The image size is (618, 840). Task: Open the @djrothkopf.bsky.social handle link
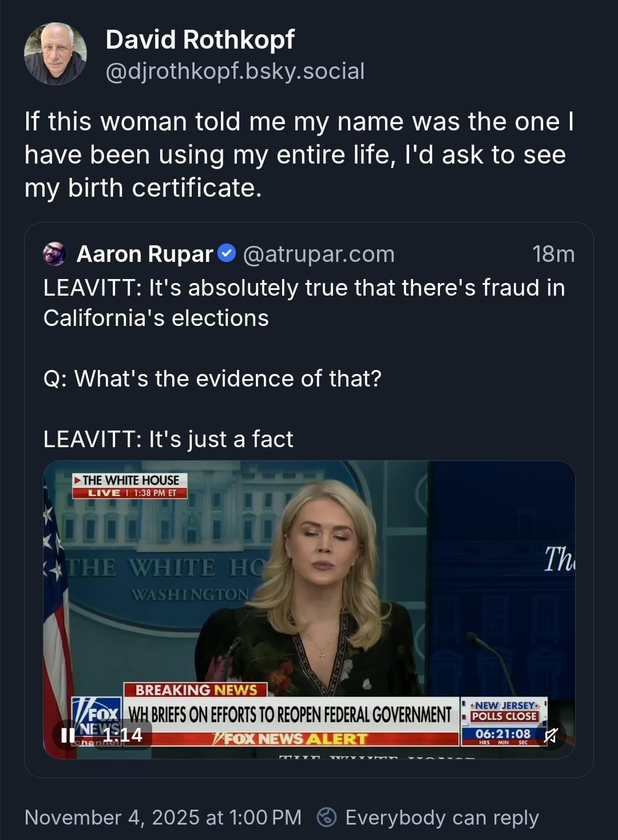[x=235, y=71]
